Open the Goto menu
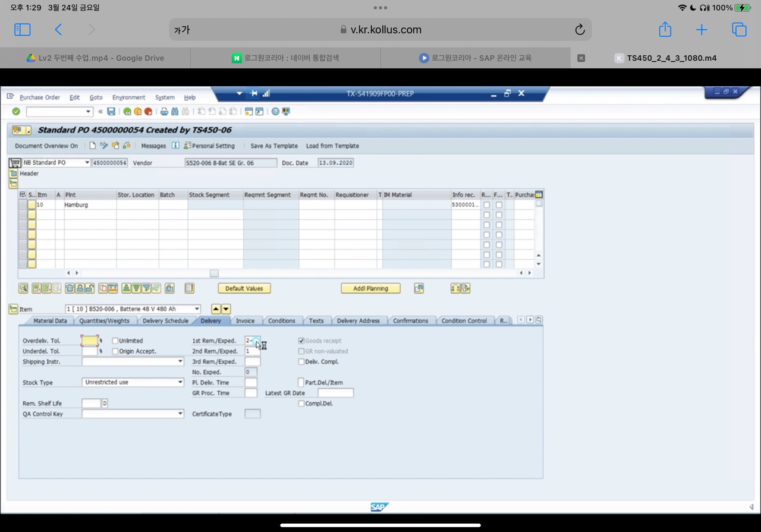Viewport: 761px width, 532px height. point(96,97)
